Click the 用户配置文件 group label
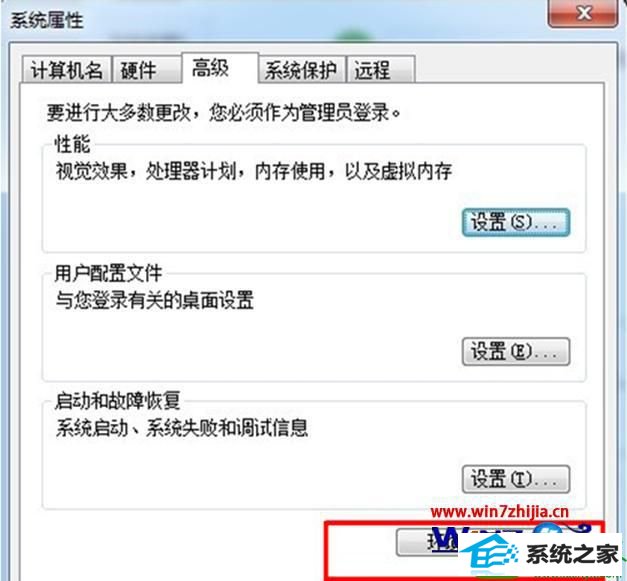Image resolution: width=627 pixels, height=581 pixels. click(108, 274)
